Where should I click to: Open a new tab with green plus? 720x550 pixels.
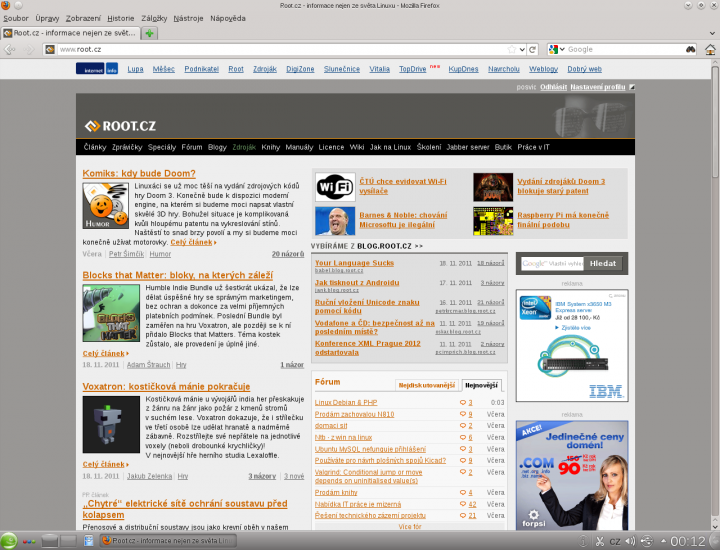tap(149, 33)
